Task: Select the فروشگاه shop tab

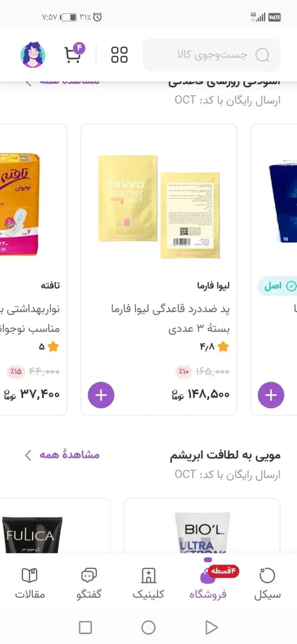Action: coord(208,583)
